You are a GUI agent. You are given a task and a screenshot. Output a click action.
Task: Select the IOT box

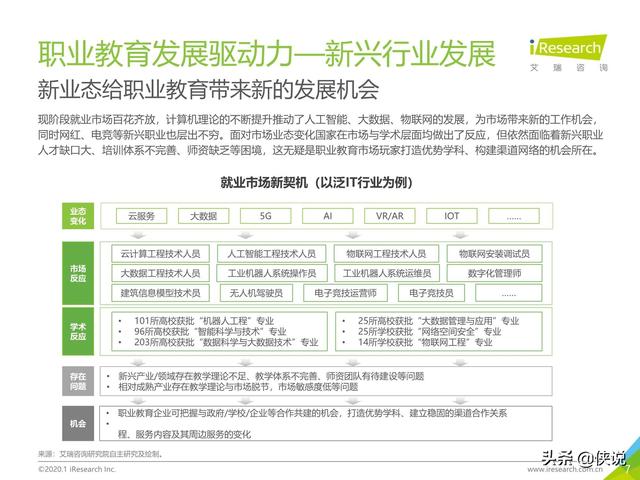(x=452, y=216)
